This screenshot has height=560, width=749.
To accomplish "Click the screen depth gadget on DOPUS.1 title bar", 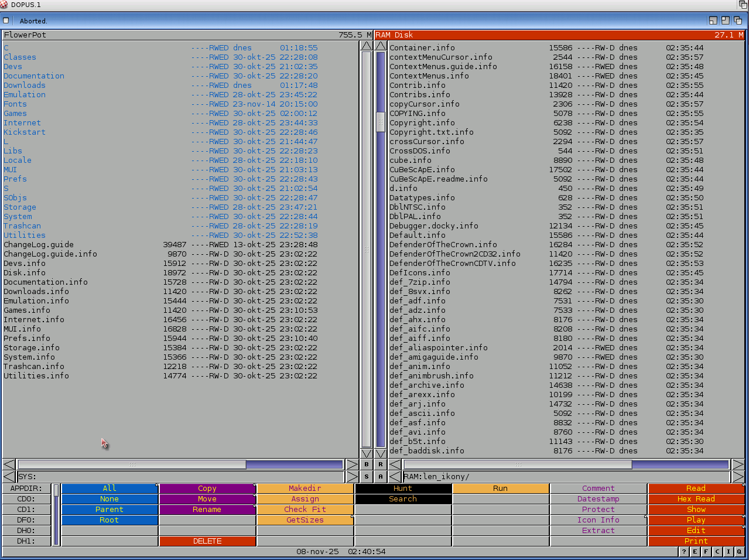I will [743, 5].
